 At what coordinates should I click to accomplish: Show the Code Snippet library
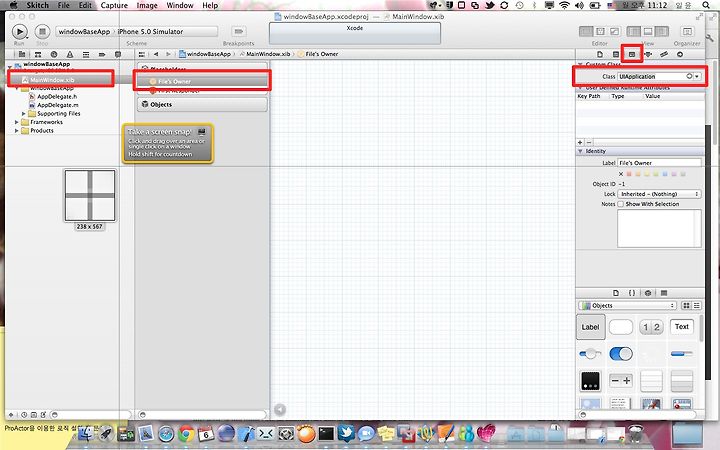632,293
